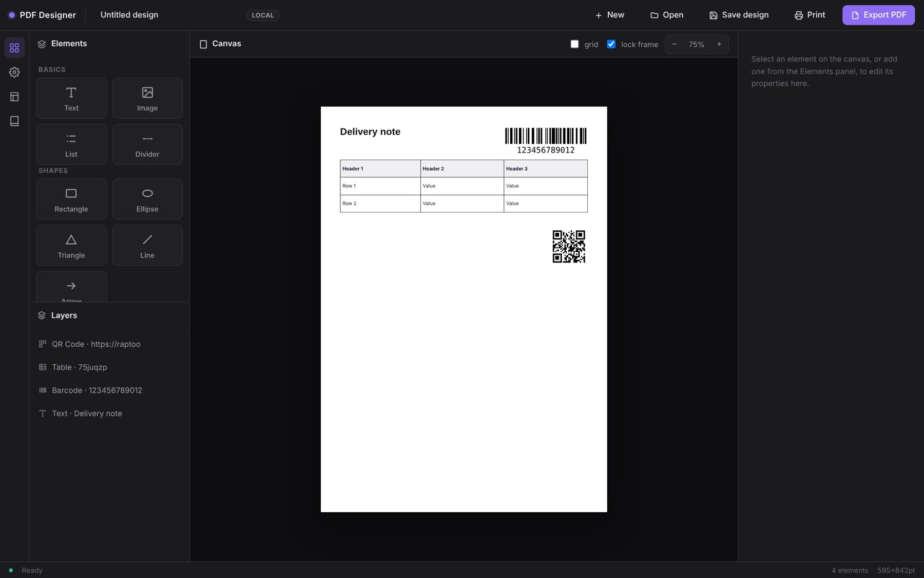Increase canvas zoom with plus button
Image resolution: width=924 pixels, height=578 pixels.
coord(719,44)
